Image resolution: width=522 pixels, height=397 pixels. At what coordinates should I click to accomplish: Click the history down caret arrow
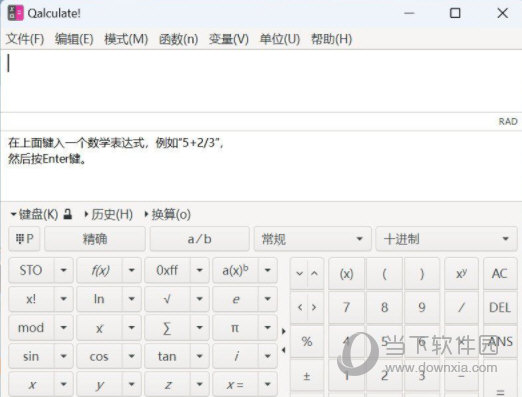point(299,274)
